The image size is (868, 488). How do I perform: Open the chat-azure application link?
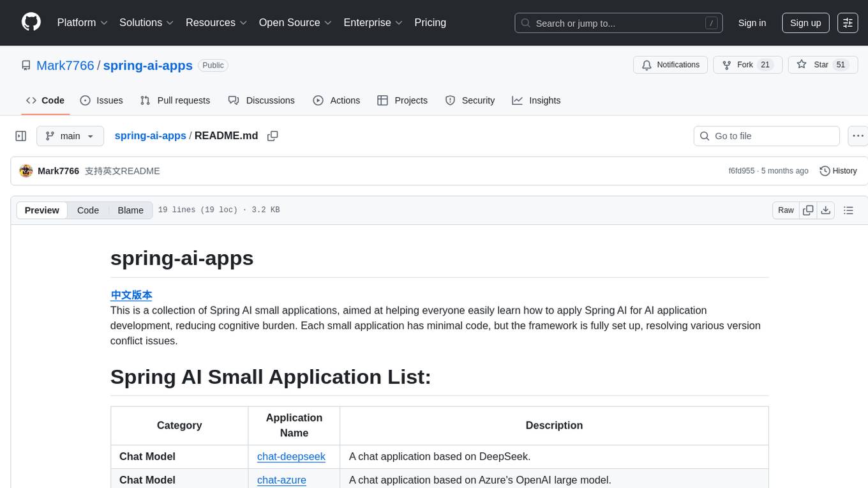pos(281,480)
